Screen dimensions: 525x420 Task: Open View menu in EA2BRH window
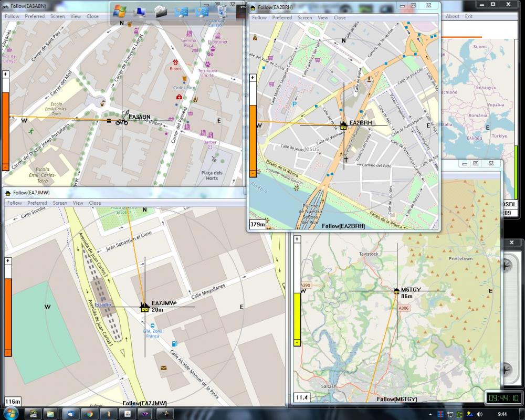[x=323, y=17]
